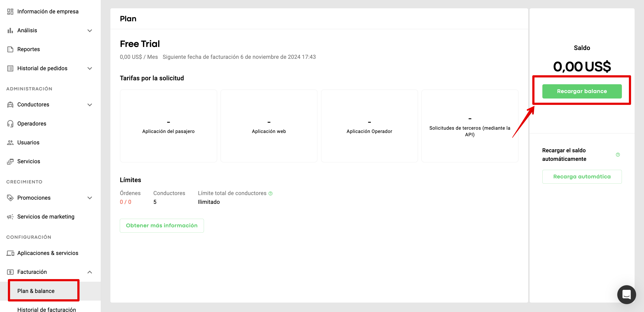Screen dimensions: 644x312
Task: Click the Reportes document icon
Action: click(10, 49)
